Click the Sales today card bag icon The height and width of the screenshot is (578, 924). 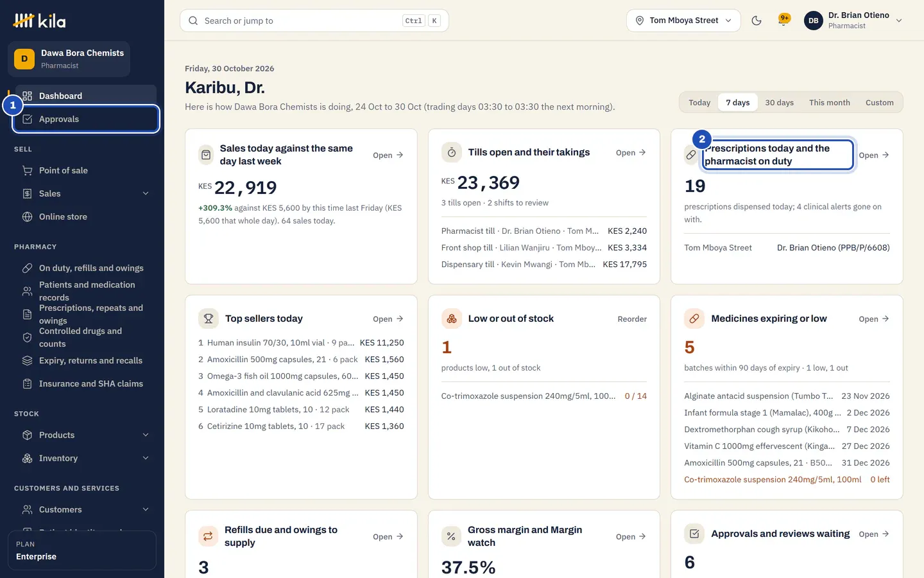[x=206, y=155]
